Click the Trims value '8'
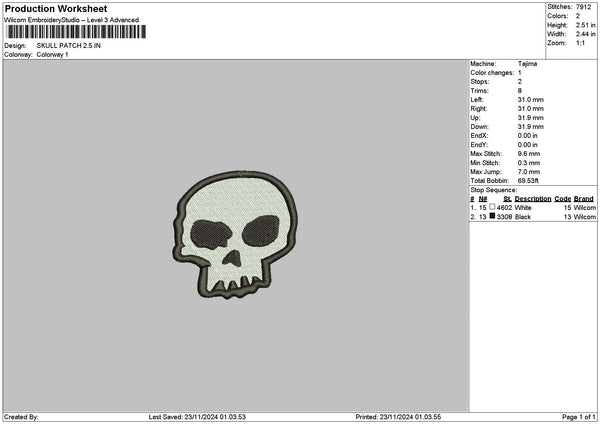The height and width of the screenshot is (424, 600). [520, 91]
